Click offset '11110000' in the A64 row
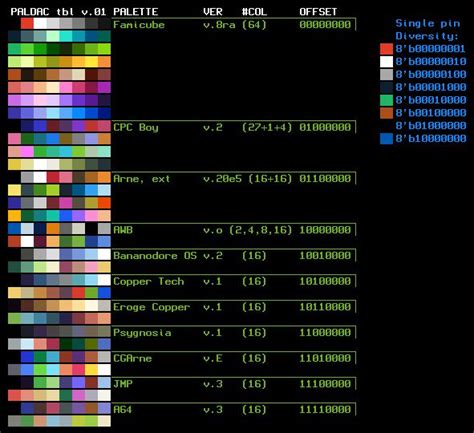Screen dimensions: 474x433 point(325,410)
